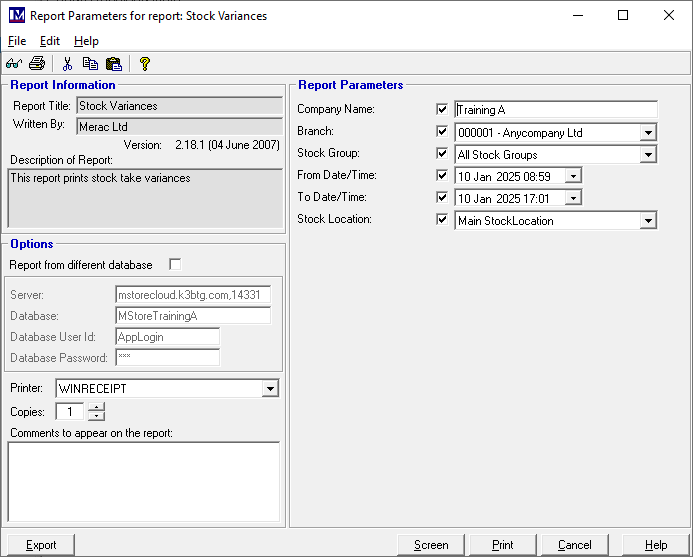Decrease copies with the down spinner arrow
693x557 pixels.
[95, 416]
